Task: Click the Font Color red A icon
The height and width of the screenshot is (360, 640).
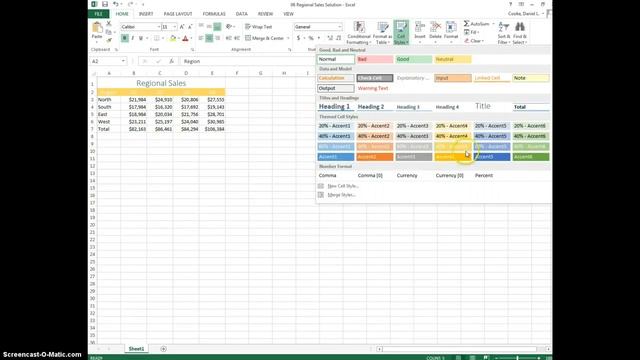Action: 185,38
